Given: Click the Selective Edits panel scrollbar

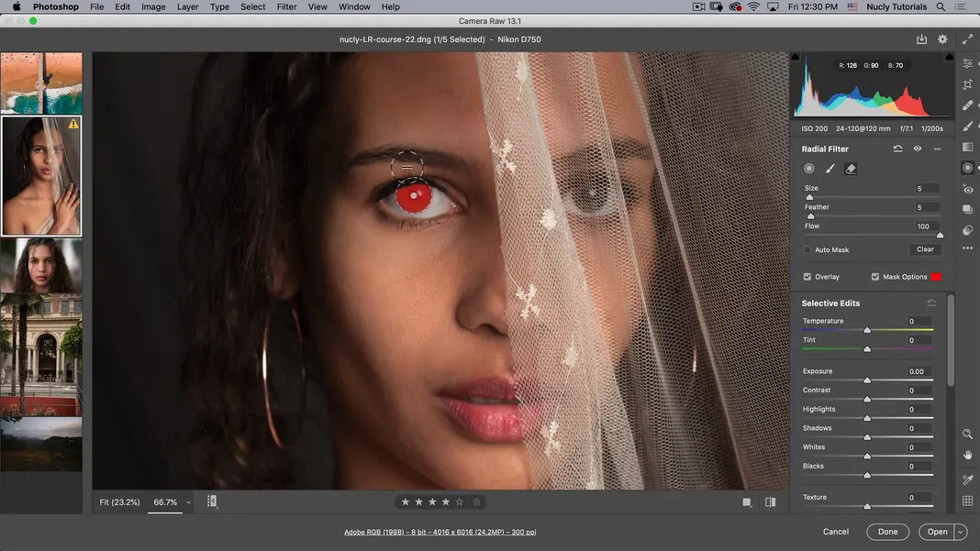Looking at the screenshot, I should [951, 340].
